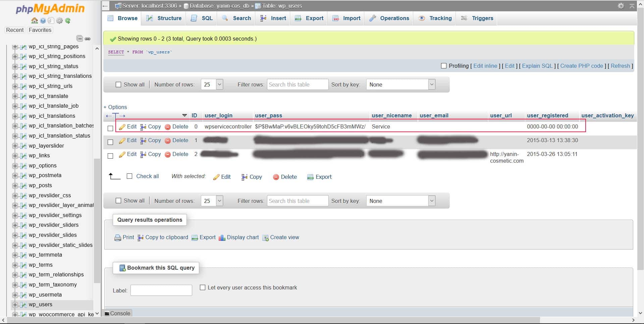Click Create view icon

tap(265, 238)
